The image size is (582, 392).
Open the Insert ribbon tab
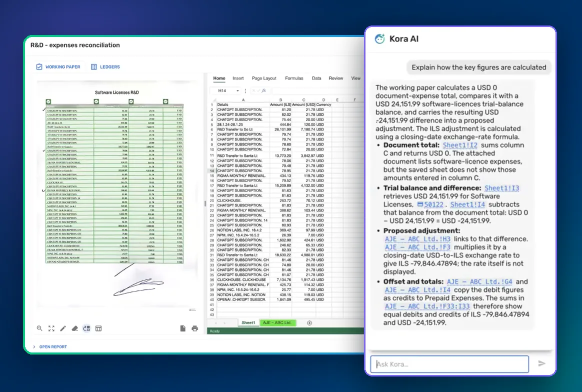coord(238,78)
